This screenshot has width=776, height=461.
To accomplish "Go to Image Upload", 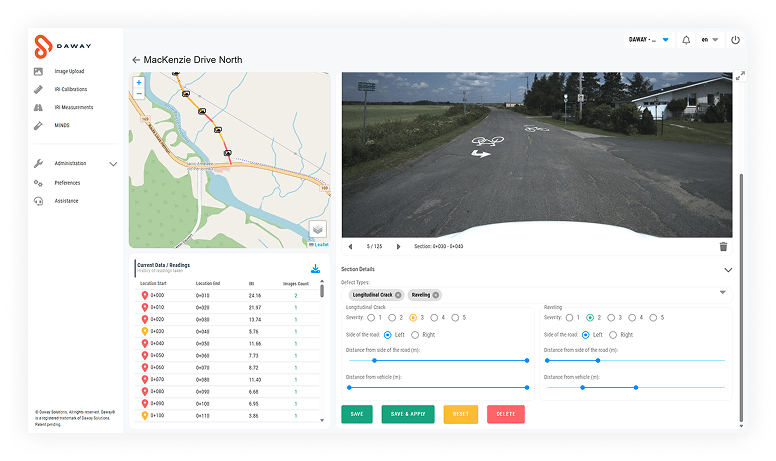I will pos(68,71).
